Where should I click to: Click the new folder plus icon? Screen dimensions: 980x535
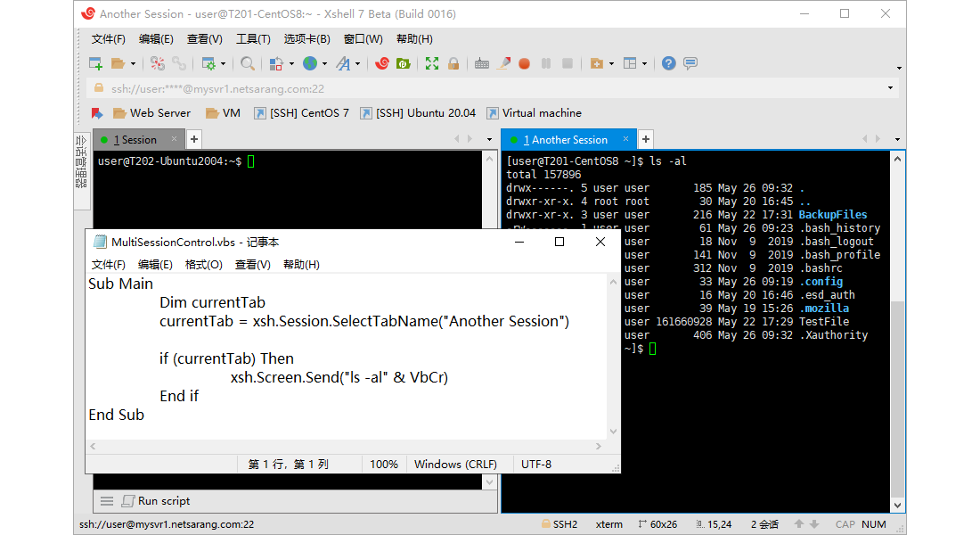[x=596, y=63]
